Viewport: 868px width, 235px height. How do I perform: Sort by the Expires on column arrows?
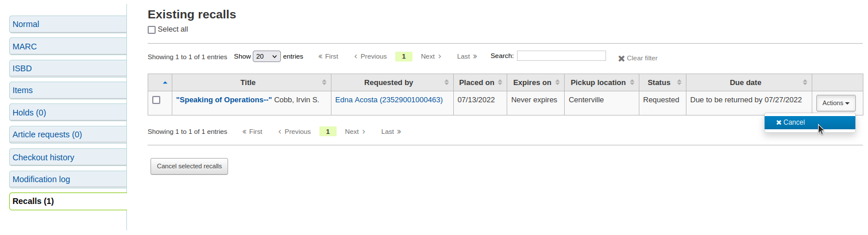557,83
